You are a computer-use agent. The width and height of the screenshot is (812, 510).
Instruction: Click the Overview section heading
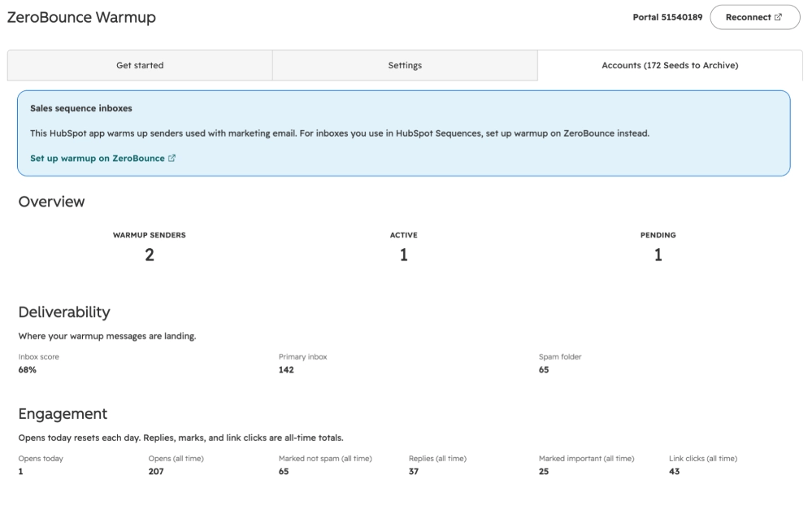51,202
